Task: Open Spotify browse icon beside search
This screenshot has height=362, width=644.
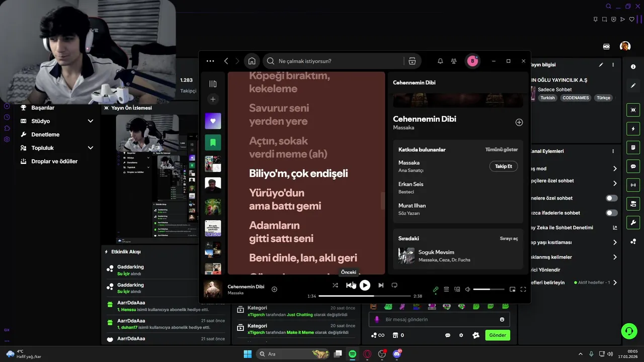Action: pos(412,61)
